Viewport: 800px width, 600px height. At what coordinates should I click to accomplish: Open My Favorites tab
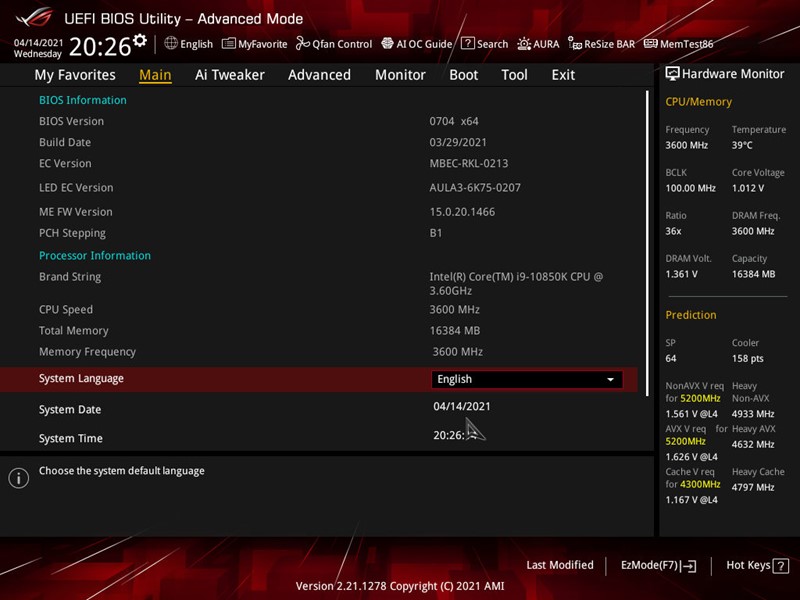pyautogui.click(x=75, y=75)
